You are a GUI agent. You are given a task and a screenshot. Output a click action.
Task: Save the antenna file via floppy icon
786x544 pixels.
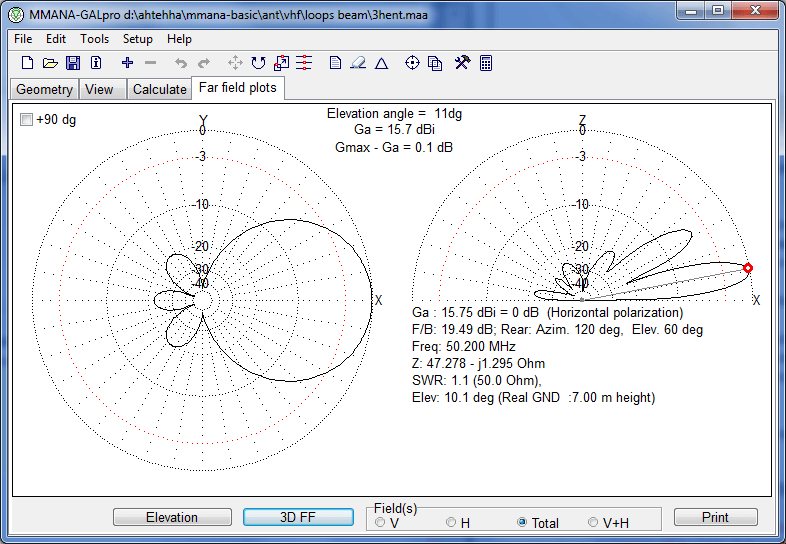click(x=73, y=63)
